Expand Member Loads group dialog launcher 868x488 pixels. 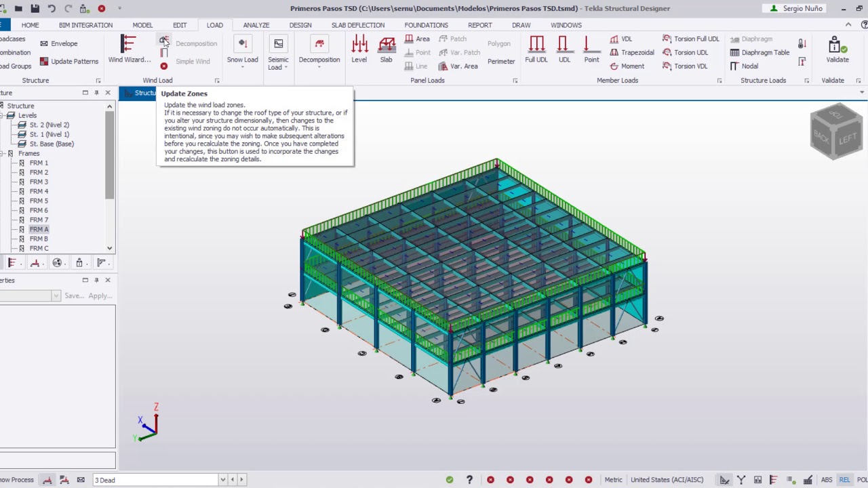[x=719, y=81]
